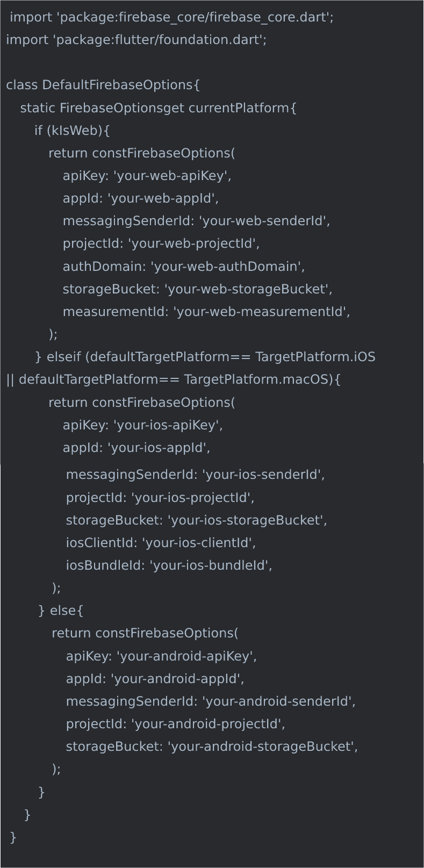424x868 pixels.
Task: Click the iosClientId line
Action: tap(161, 543)
